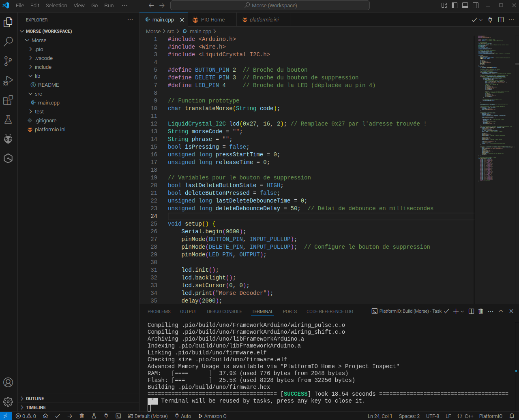Viewport: 519px width, 420px height.
Task: Open the Testing flask view
Action: (8, 119)
